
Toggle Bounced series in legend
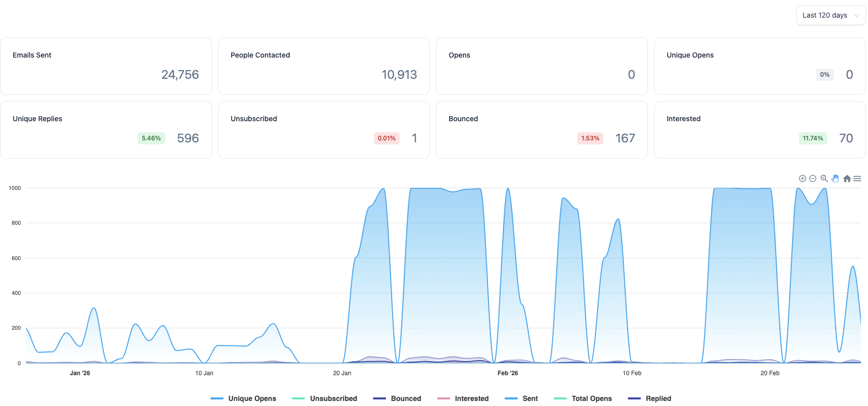coord(397,398)
